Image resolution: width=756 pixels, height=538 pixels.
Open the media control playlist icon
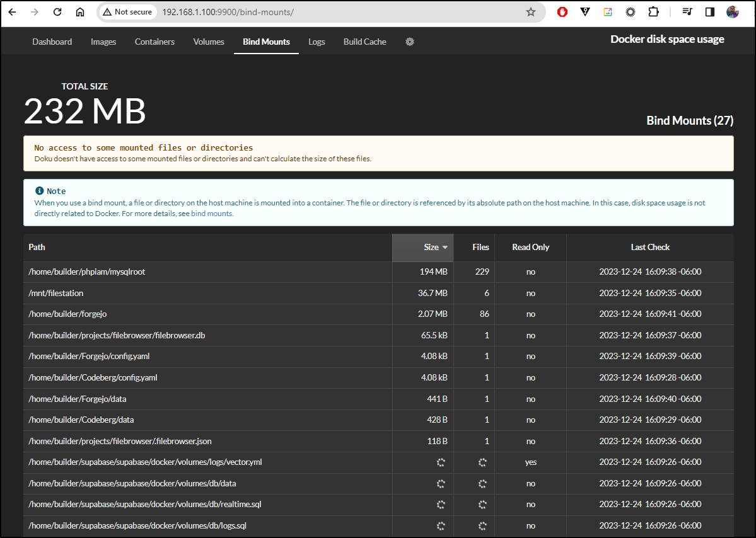687,12
